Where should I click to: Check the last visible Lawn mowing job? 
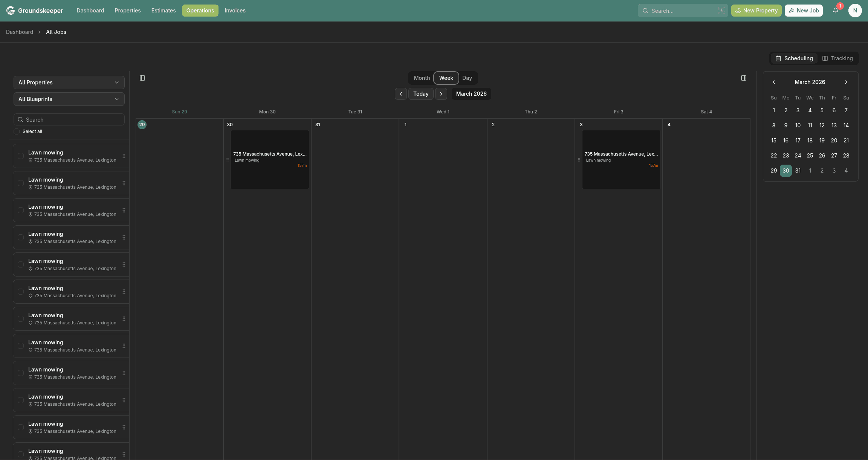pyautogui.click(x=20, y=454)
